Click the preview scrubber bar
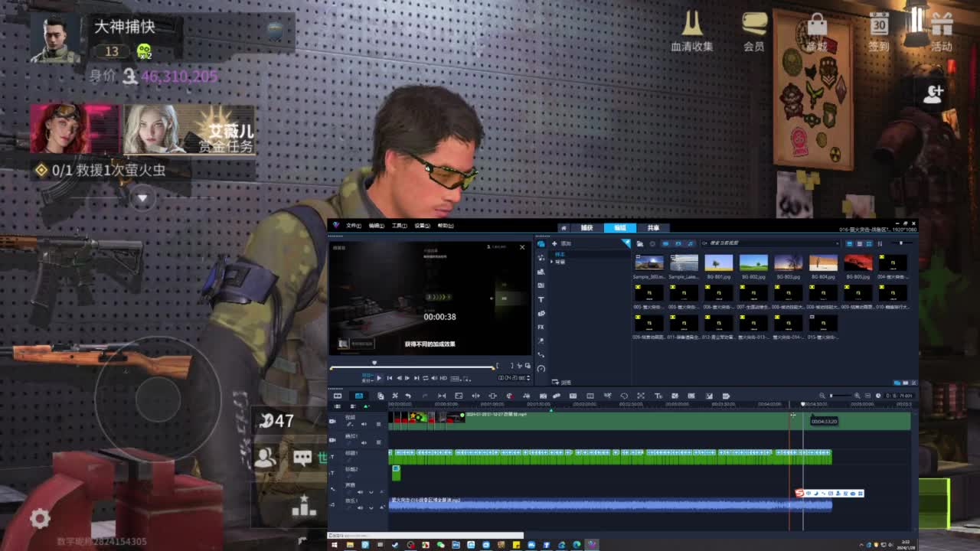This screenshot has width=980, height=551. click(x=412, y=368)
